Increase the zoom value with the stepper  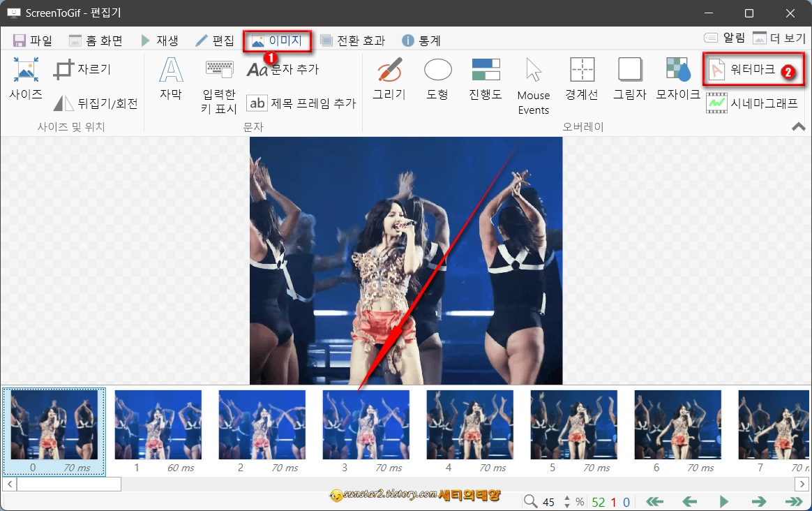click(x=566, y=498)
